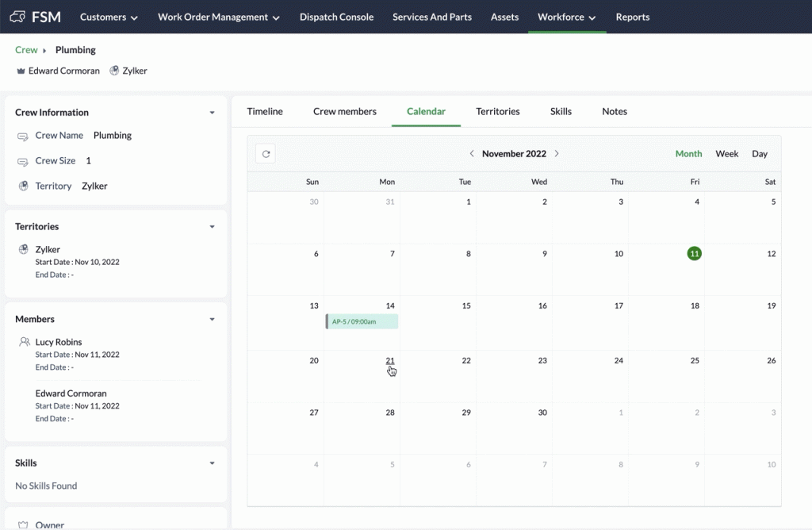Viewport: 812px width, 530px height.
Task: Select Month calendar view
Action: (x=688, y=154)
